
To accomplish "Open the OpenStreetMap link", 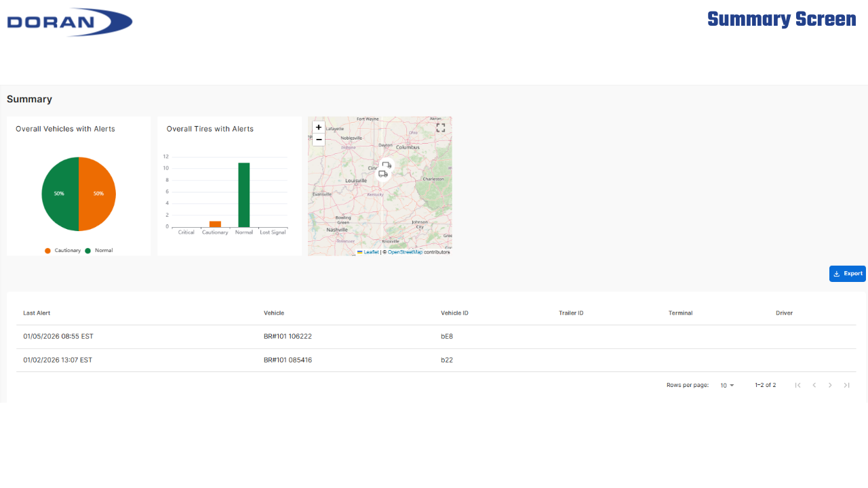I will (405, 252).
